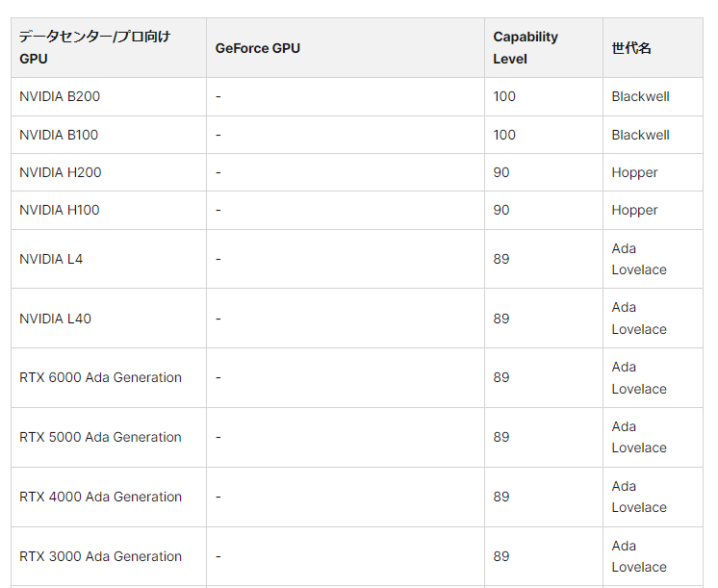Click 'Ada Lovelace' in the RTX 5000 row
The image size is (718, 588).
coord(639,437)
